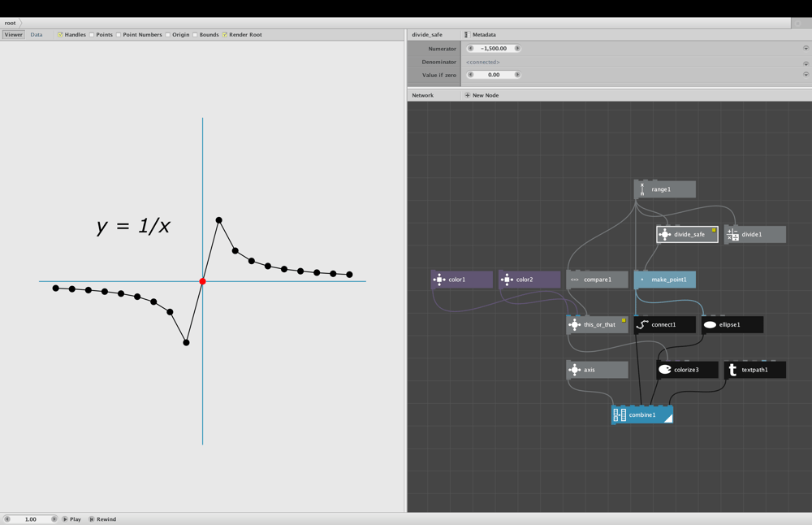Enable the Points checkbox
Screen dimensions: 812x525
[92, 35]
